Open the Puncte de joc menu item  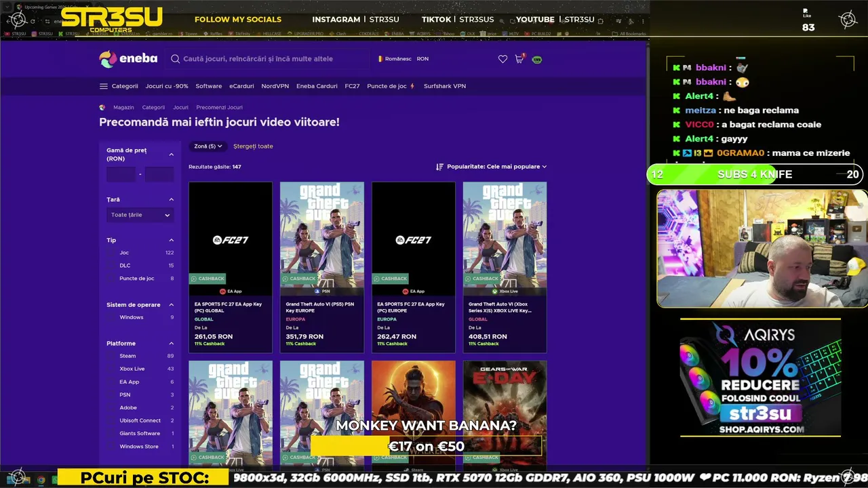click(387, 86)
